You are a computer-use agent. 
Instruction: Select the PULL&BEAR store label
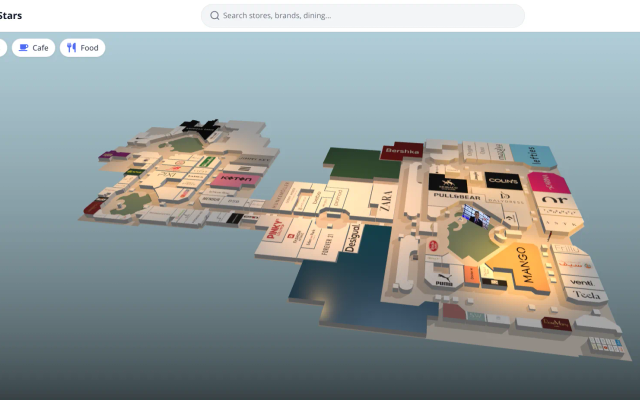(x=457, y=197)
